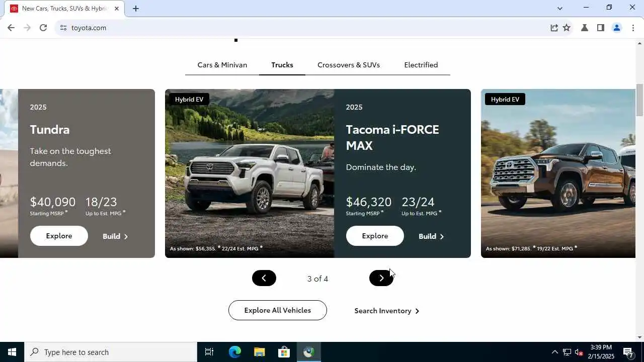Click Hybrid EV badge on Tacoma image
This screenshot has width=644, height=362.
(189, 99)
